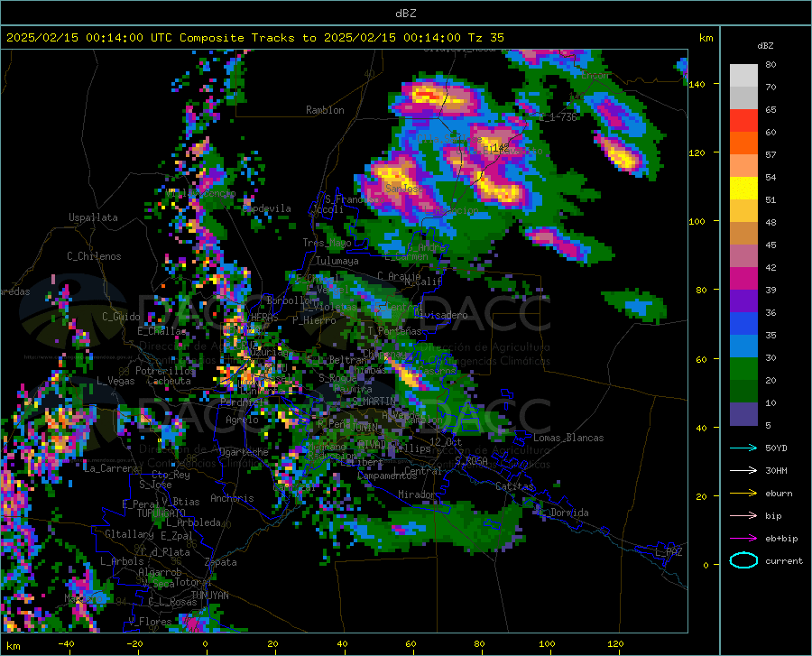Click the 'L_Vegas' map label
Viewport: 812px width, 656px height.
[115, 381]
